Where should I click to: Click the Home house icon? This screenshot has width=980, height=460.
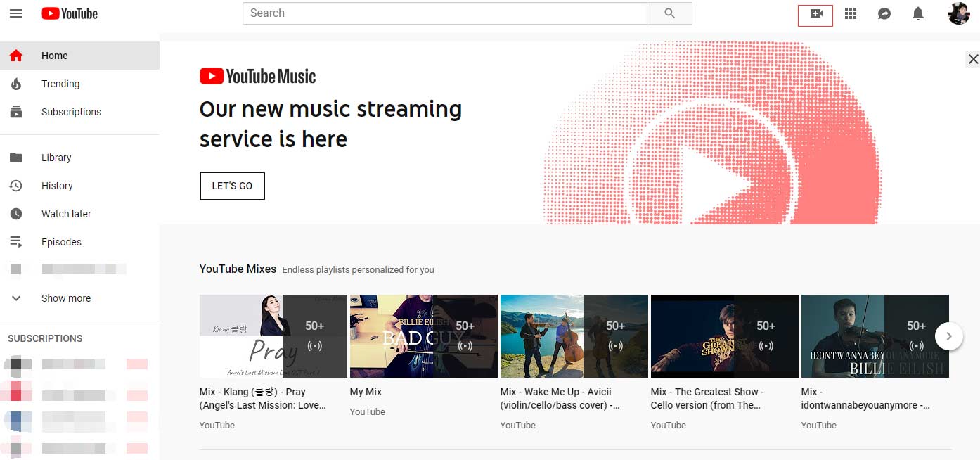click(x=16, y=56)
